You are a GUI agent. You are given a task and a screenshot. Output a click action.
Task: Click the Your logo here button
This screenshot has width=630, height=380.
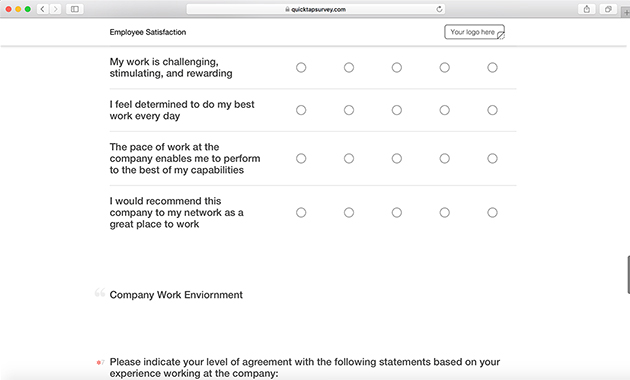click(474, 32)
